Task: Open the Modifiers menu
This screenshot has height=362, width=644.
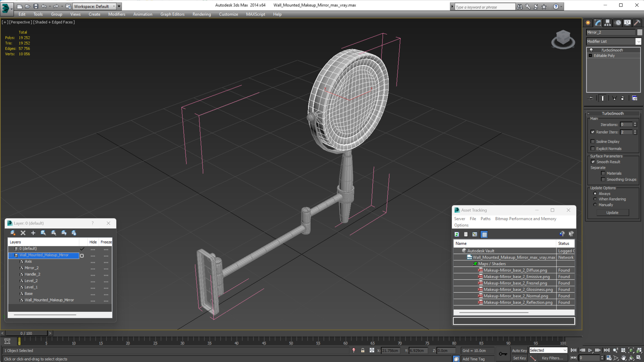Action: point(117,14)
